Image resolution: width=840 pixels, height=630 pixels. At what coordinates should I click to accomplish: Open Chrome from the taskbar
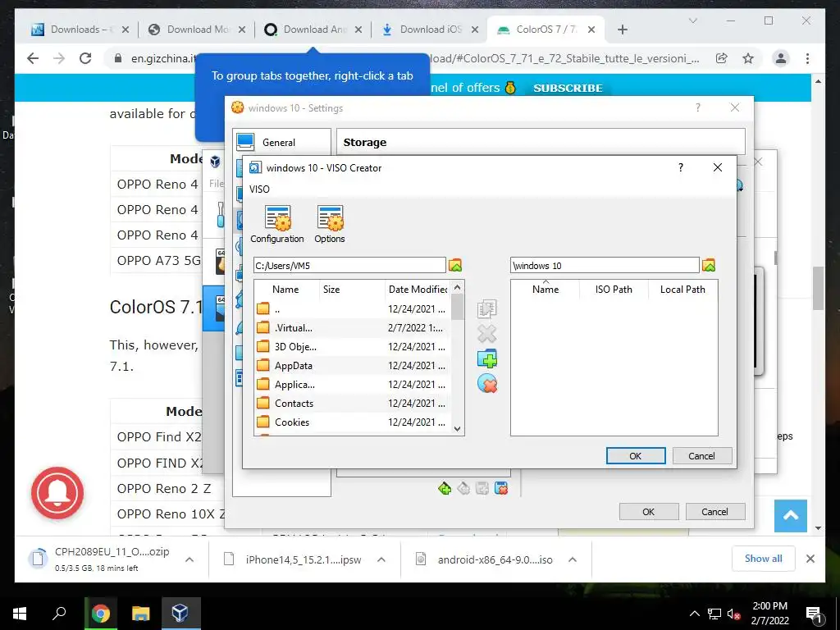tap(100, 614)
